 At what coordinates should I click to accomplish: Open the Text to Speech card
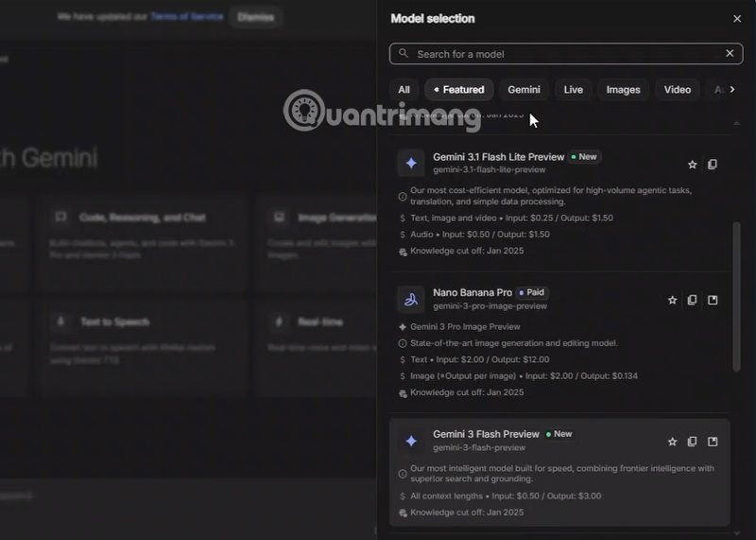pyautogui.click(x=144, y=347)
